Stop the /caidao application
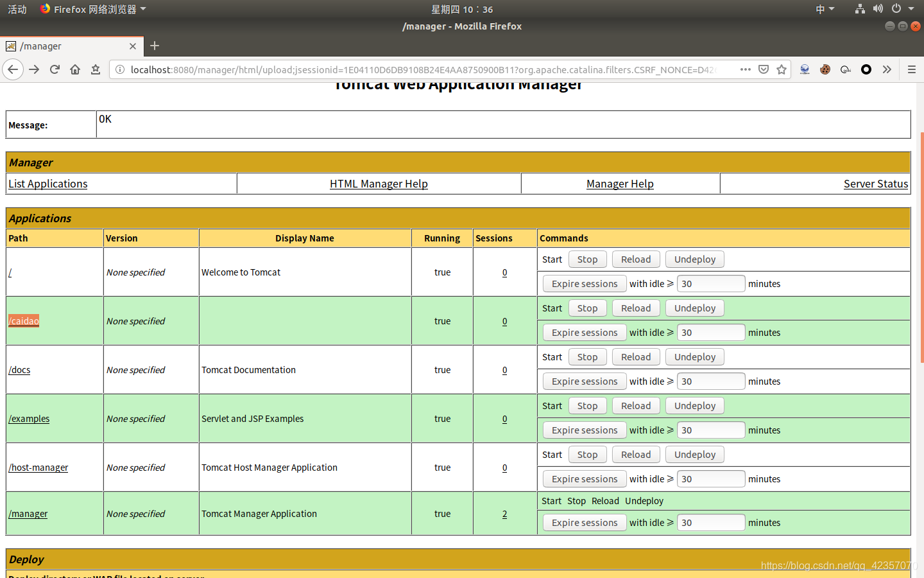 [x=587, y=308]
